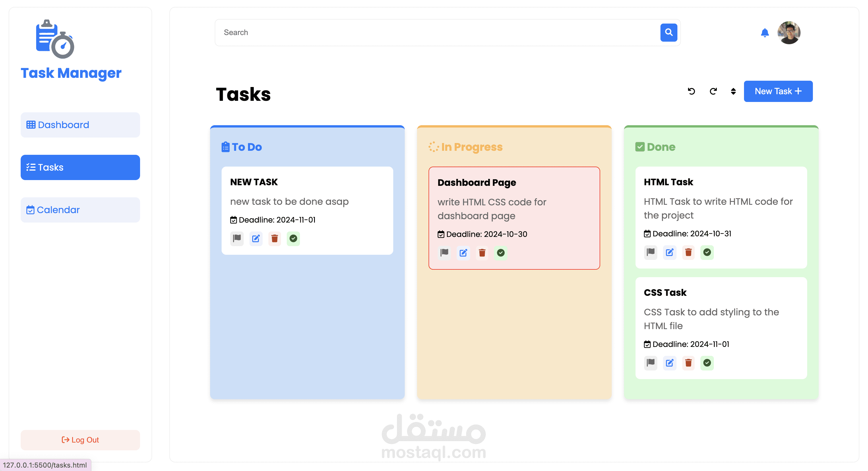Delete the NEW TASK card
Viewport: 868px width, 471px height.
tap(275, 238)
